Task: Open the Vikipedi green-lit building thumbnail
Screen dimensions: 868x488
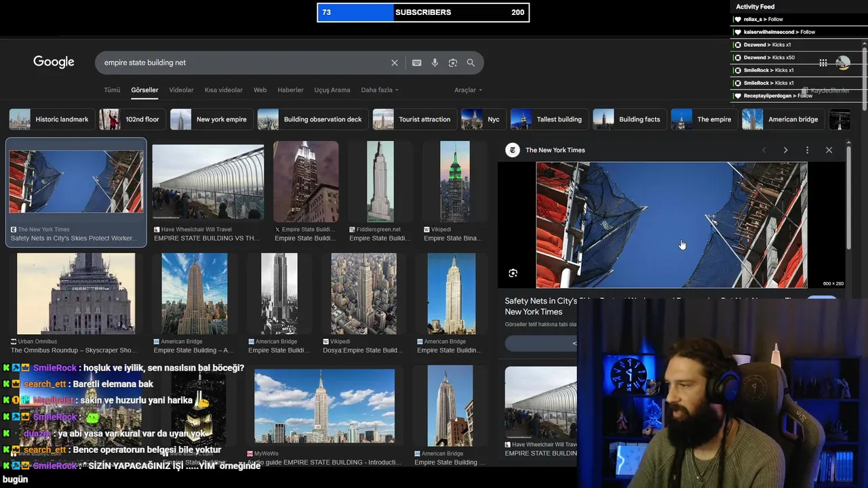Action: pos(454,182)
